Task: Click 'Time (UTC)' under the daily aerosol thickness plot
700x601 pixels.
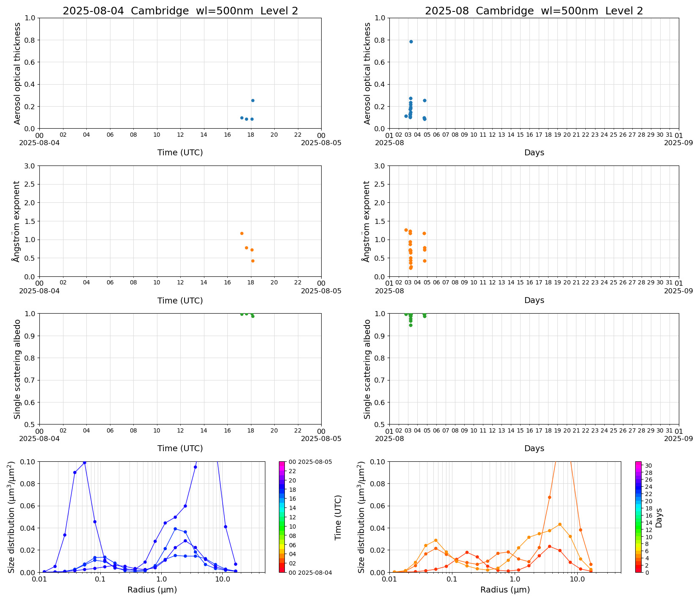Action: (180, 152)
